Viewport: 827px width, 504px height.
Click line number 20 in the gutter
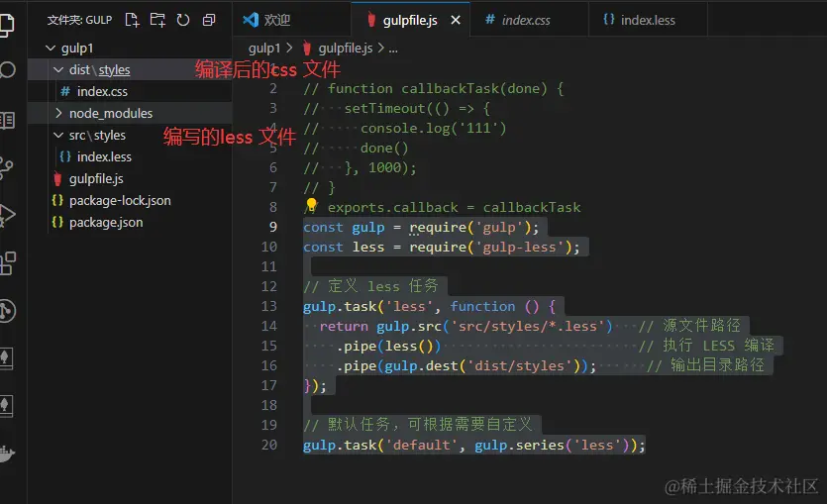[x=269, y=445]
